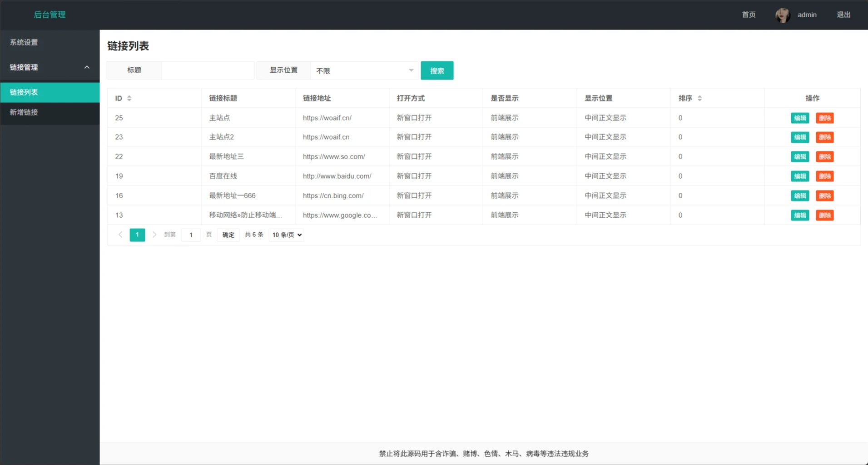
Task: Go to 首页 in top bar
Action: pos(749,15)
